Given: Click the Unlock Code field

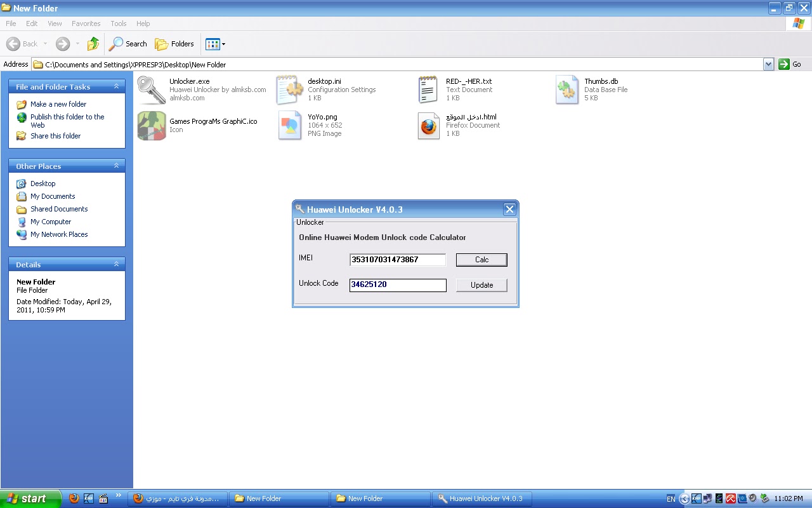Looking at the screenshot, I should coord(398,285).
